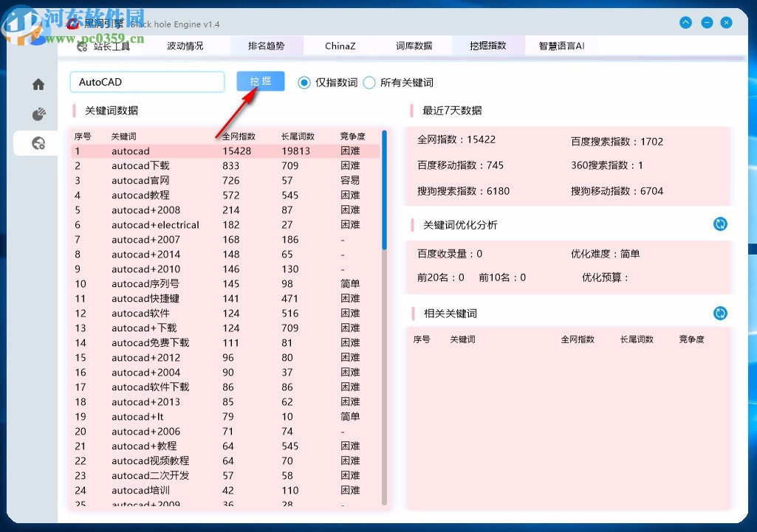Image resolution: width=757 pixels, height=532 pixels.
Task: Refresh the 关键词优化分析 section
Action: [x=720, y=224]
